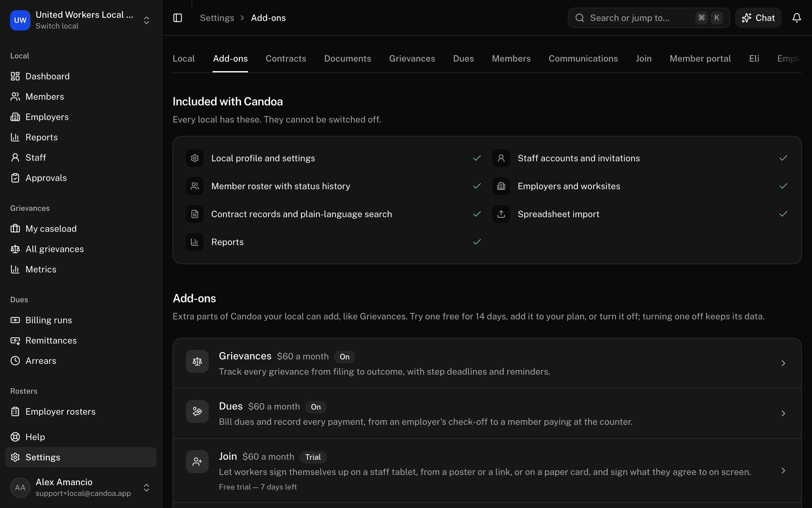Toggle the sidebar panel icon
The height and width of the screenshot is (508, 812).
coord(178,18)
